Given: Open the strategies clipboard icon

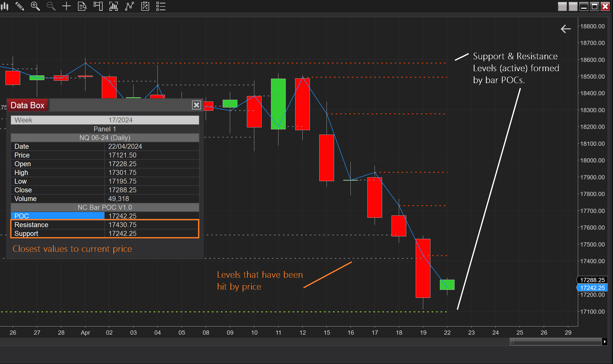Looking at the screenshot, I should [x=145, y=6].
